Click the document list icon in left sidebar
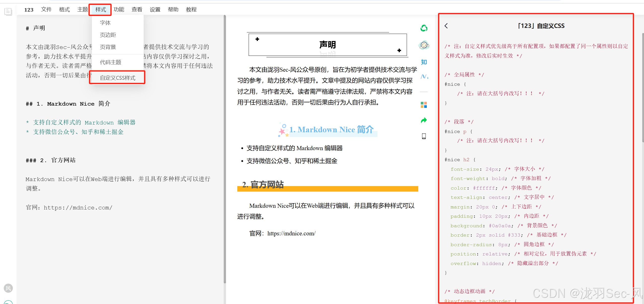Screen dimensions: 644x304 pyautogui.click(x=8, y=11)
